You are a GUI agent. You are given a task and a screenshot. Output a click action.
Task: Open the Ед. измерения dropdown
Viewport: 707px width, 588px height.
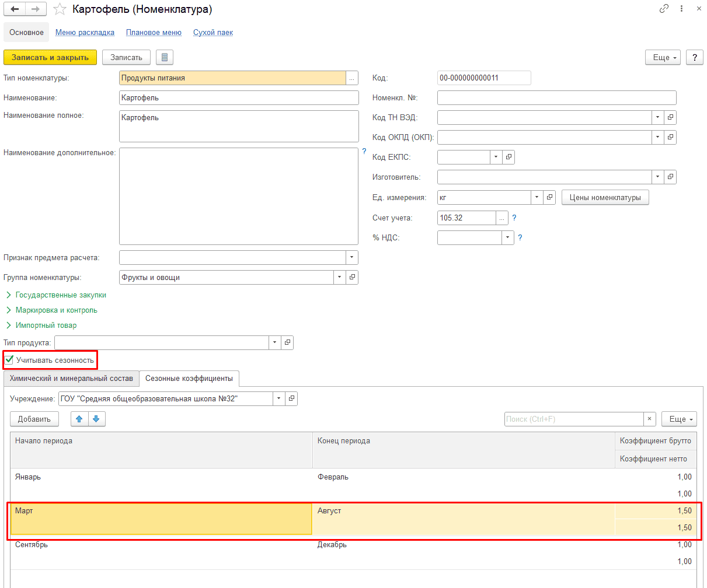coord(537,197)
